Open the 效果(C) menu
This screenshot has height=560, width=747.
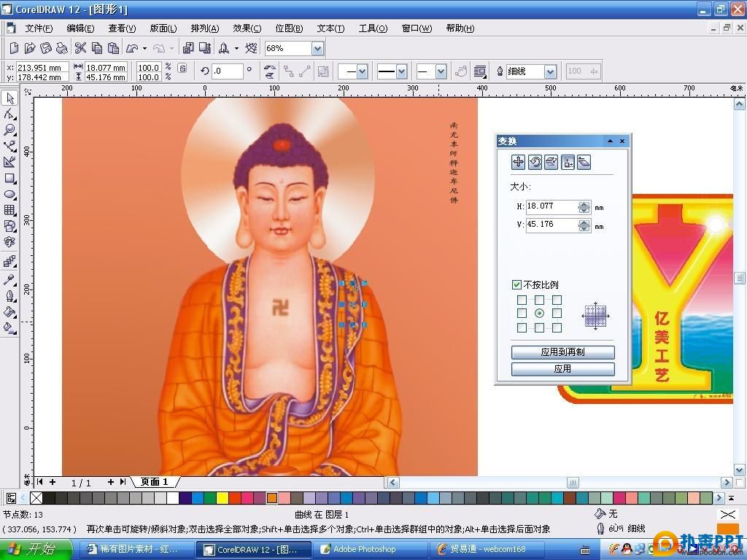247,28
